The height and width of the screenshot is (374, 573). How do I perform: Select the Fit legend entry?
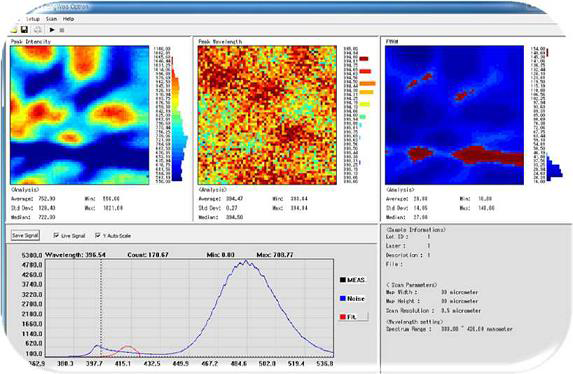(353, 317)
